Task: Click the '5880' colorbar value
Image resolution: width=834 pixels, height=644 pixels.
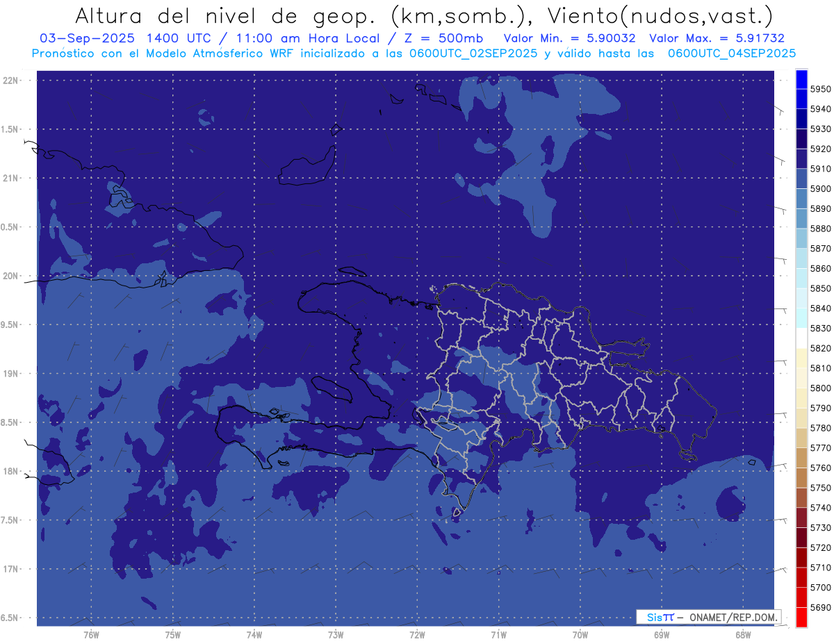Action: click(821, 229)
